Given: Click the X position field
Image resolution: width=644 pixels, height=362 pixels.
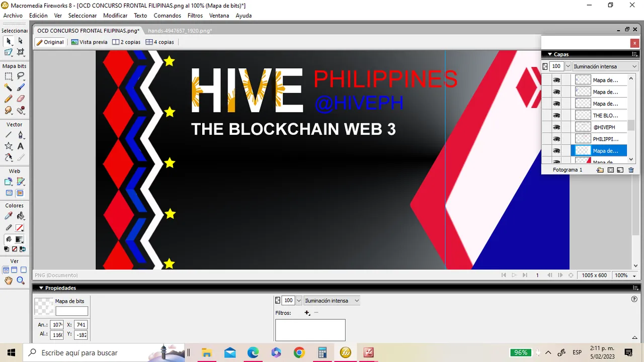Looking at the screenshot, I should [80, 325].
